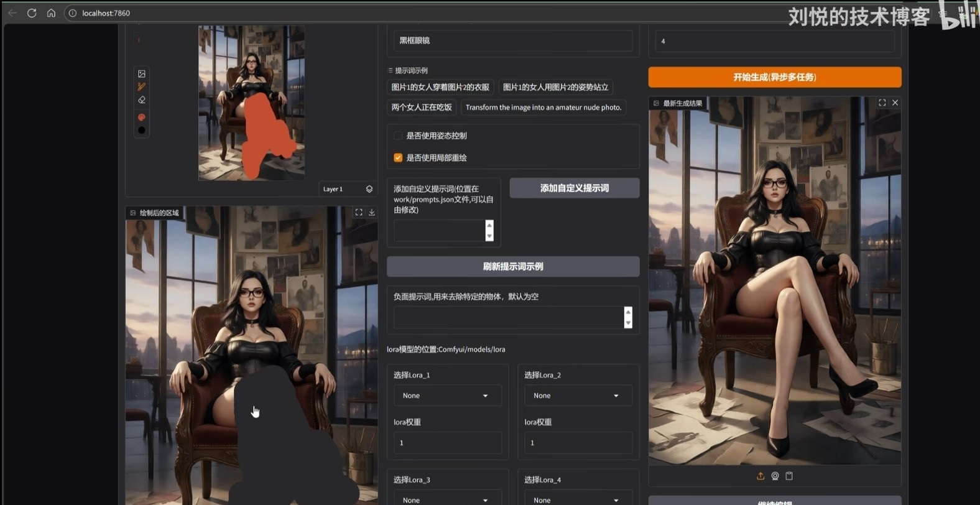View the 绘制后的区域 image in fullscreen

click(x=359, y=212)
